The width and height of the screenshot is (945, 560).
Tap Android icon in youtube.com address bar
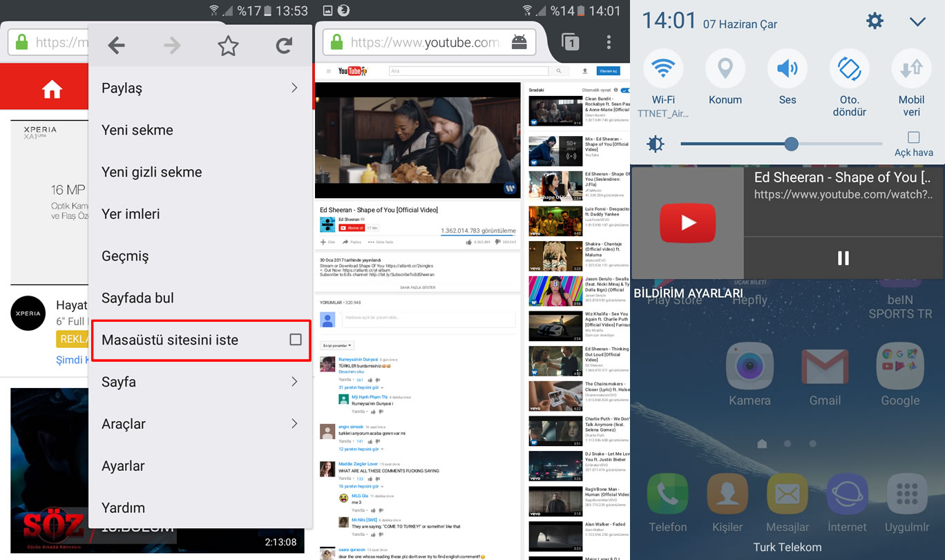[x=519, y=43]
